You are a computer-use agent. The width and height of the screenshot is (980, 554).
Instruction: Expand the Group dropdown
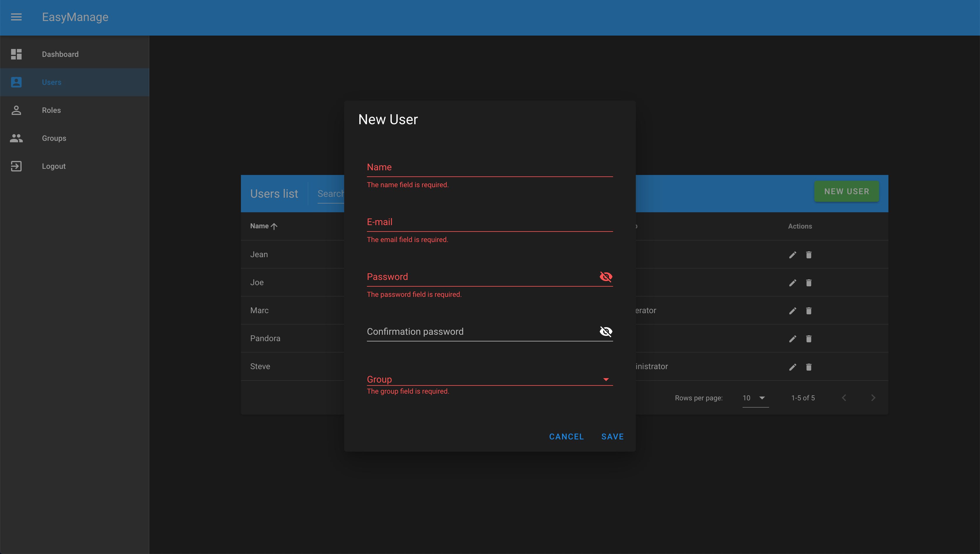coord(605,379)
